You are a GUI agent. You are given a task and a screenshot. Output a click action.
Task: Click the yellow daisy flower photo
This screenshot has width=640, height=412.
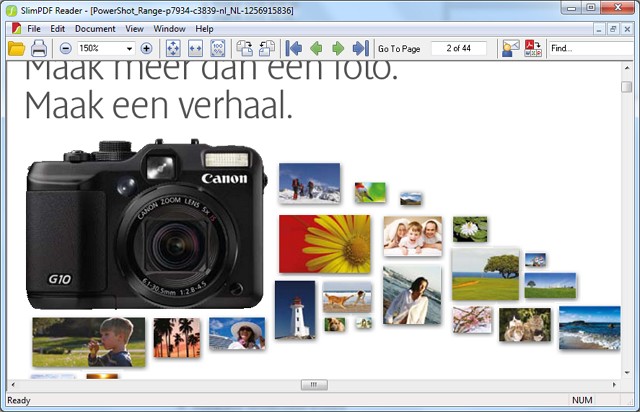[325, 244]
